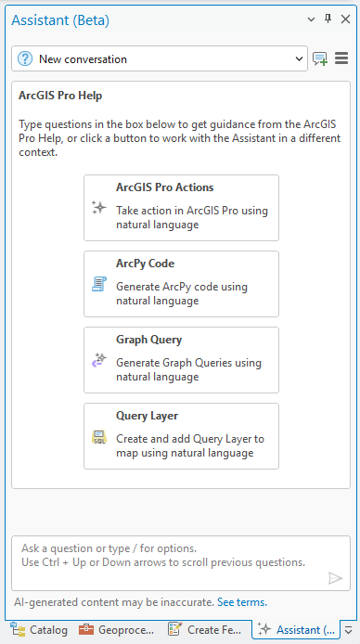Click the SQL icon for Query Layer
This screenshot has height=644, width=360.
pyautogui.click(x=99, y=437)
